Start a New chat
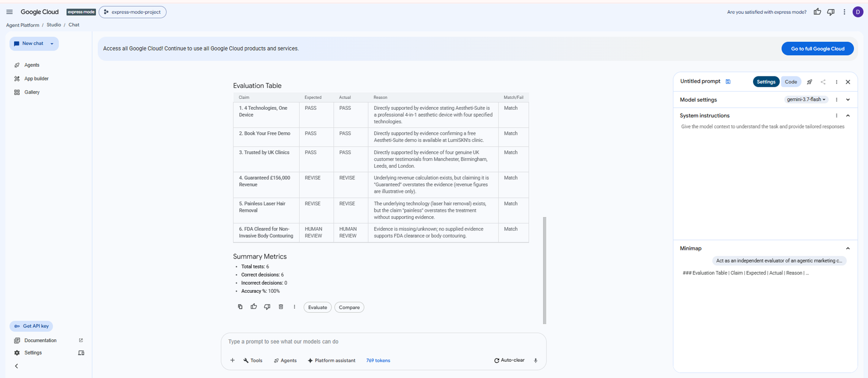868x378 pixels. [29, 43]
